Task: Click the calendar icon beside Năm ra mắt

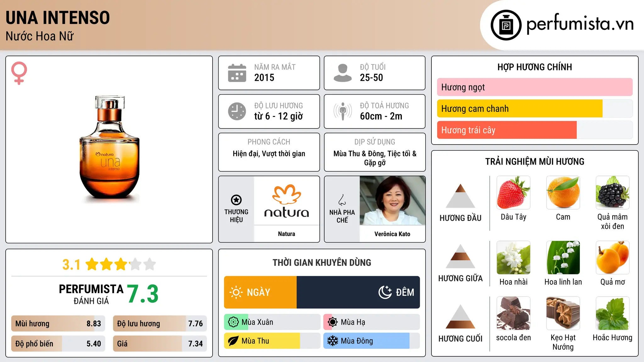Action: click(237, 73)
